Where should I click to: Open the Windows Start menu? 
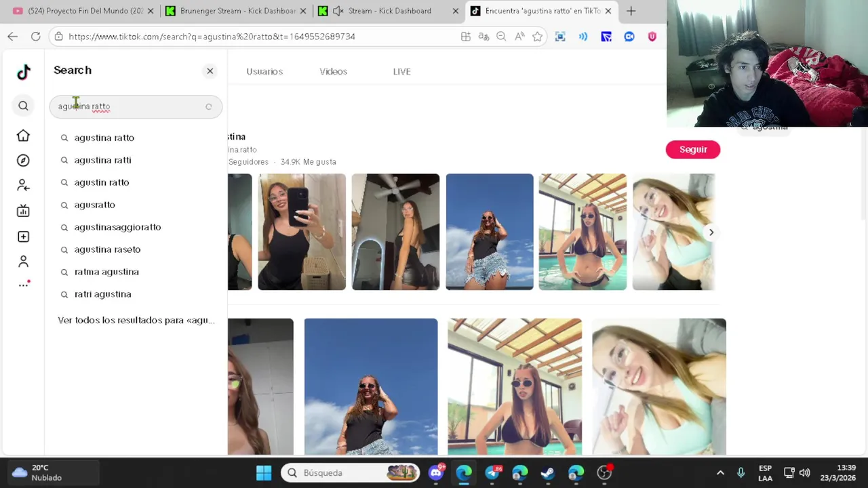[264, 472]
